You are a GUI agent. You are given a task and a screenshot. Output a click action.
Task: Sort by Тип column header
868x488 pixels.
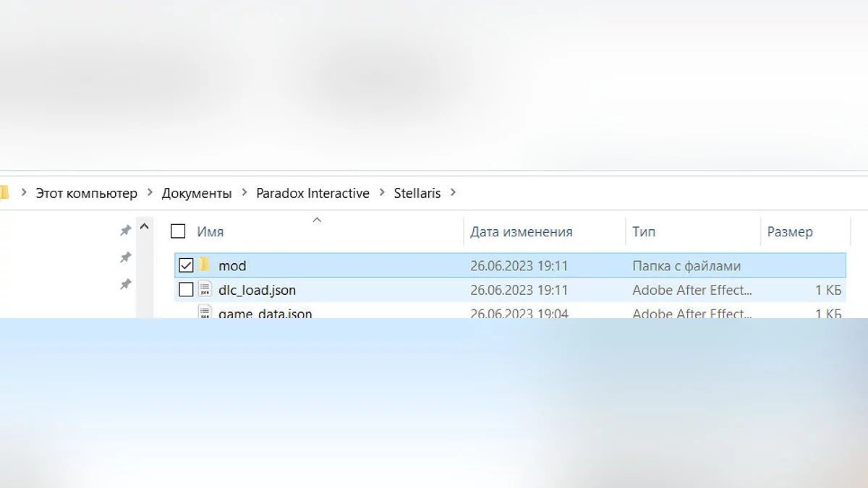[644, 232]
